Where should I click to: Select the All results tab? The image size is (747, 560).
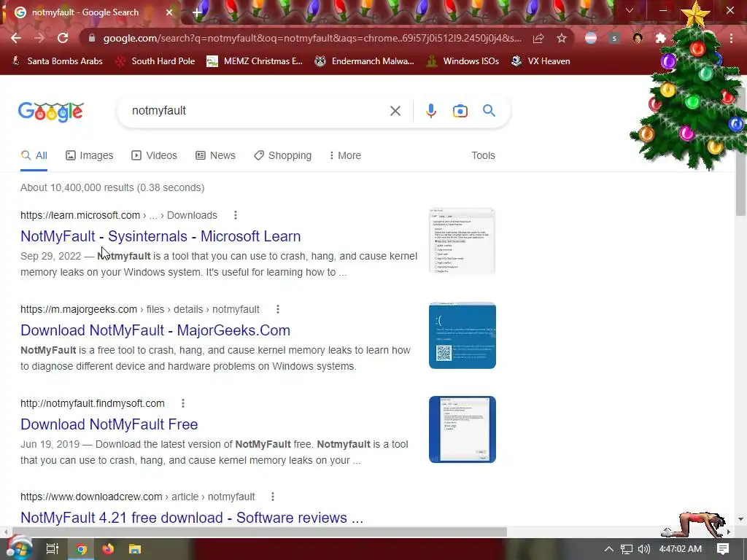(x=34, y=156)
